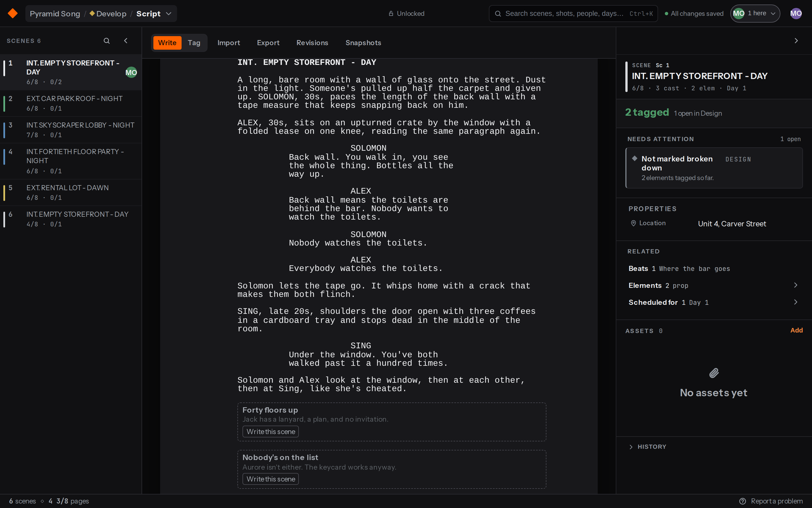Open the Snapshots tab

(x=363, y=43)
